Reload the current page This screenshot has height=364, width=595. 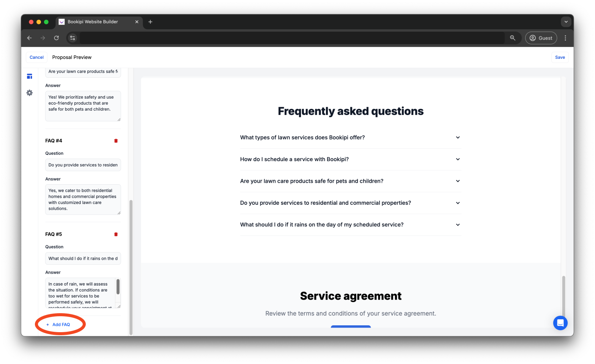tap(56, 38)
